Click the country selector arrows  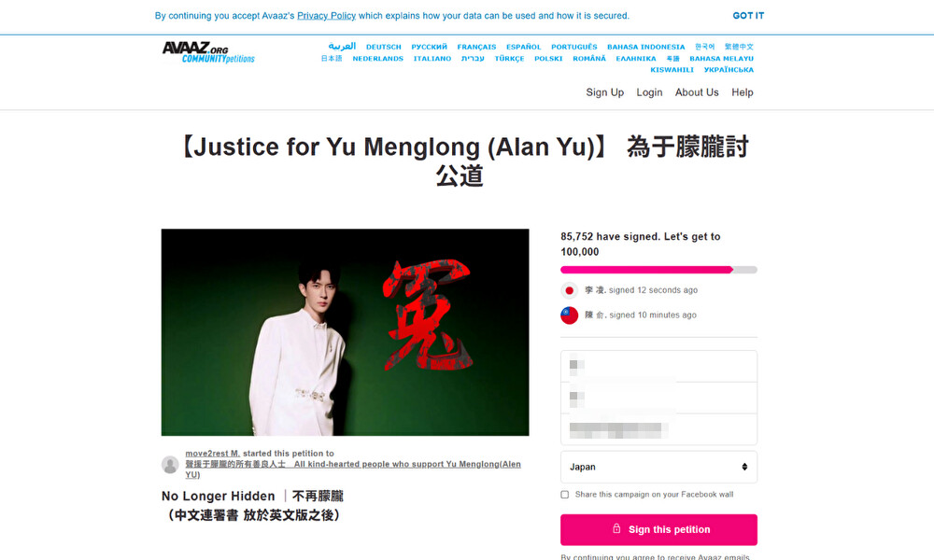[744, 468]
